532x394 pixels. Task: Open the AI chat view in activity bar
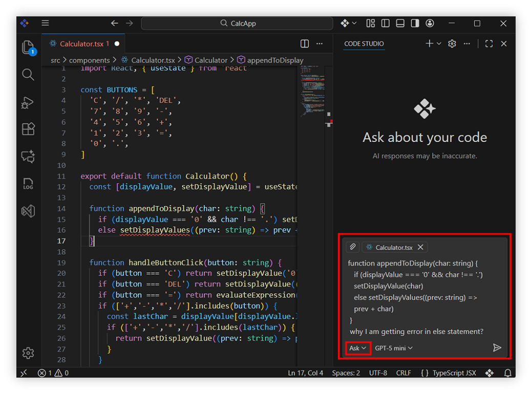(x=28, y=156)
